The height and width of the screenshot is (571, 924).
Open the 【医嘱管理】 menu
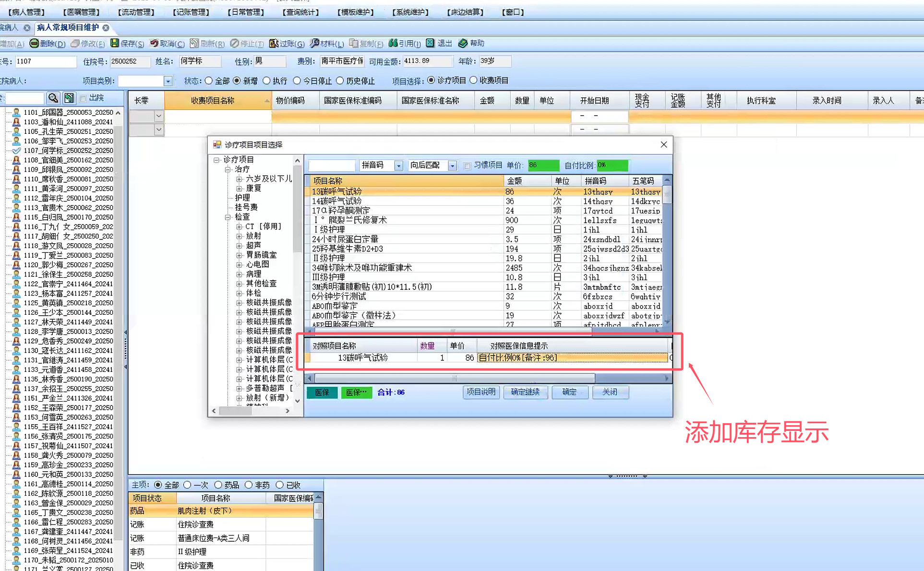click(82, 12)
